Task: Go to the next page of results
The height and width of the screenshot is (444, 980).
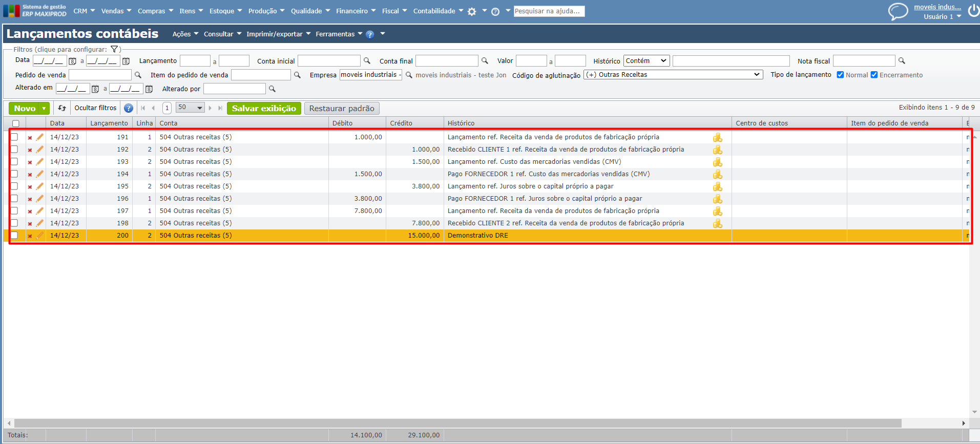Action: click(210, 108)
